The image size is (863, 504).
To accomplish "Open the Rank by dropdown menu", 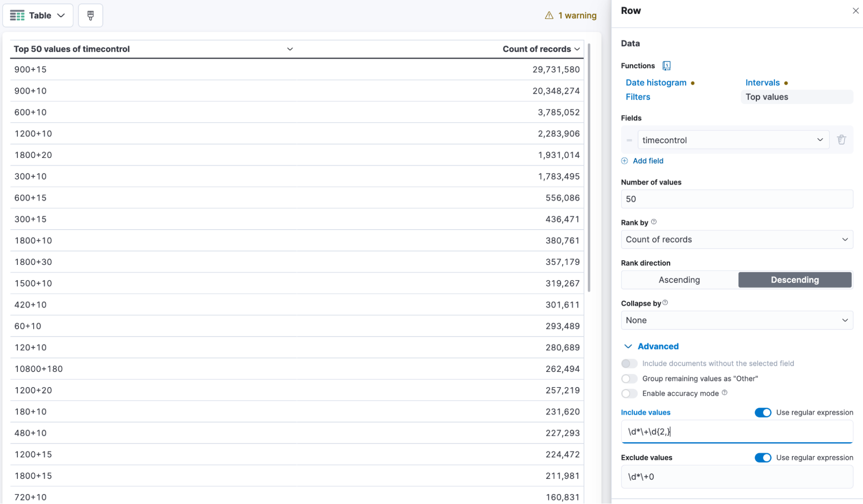I will pos(737,239).
